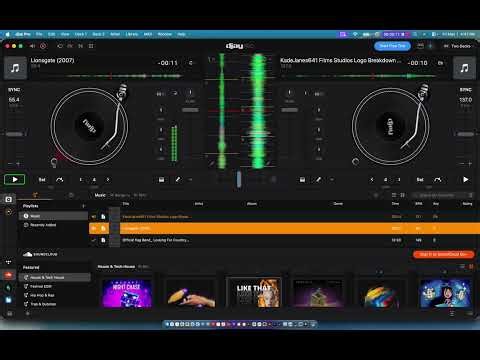The height and width of the screenshot is (360, 480).
Task: Click Sign in to SoundCloud Go+
Action: point(443,254)
